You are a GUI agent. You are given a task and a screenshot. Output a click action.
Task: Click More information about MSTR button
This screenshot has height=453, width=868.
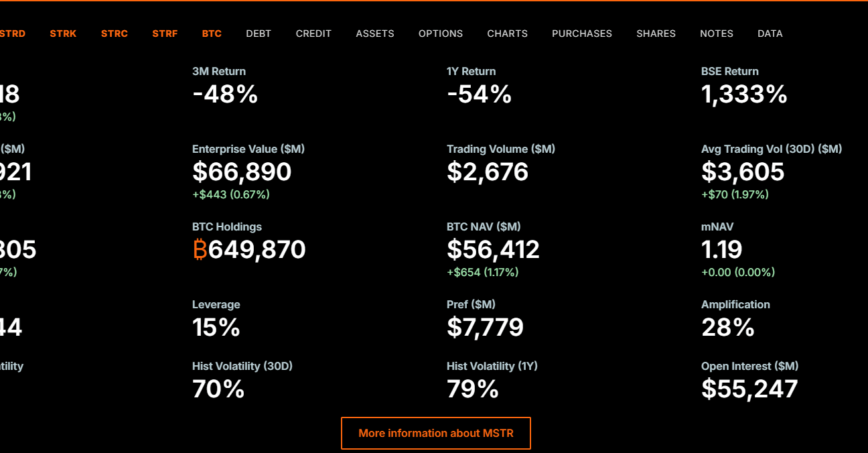(x=436, y=433)
